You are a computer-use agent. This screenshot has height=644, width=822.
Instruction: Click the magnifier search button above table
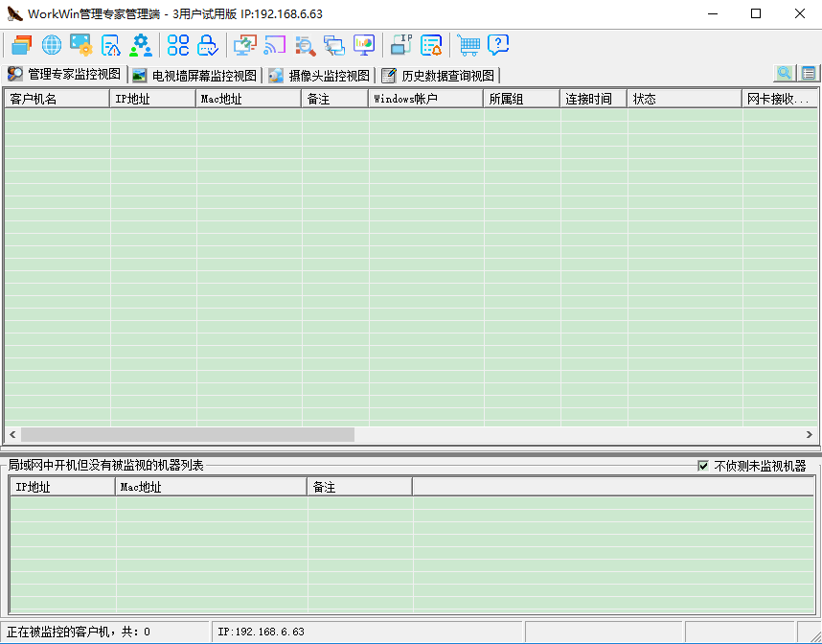coord(785,74)
